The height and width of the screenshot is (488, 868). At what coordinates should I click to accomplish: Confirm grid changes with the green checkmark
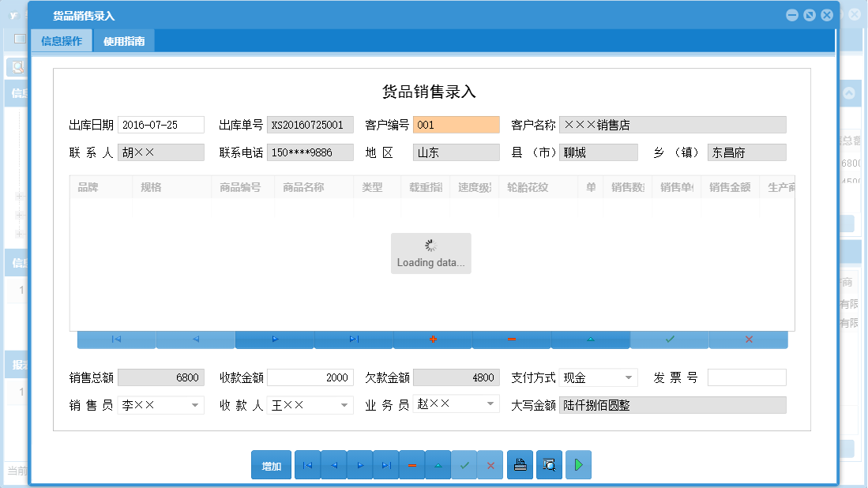pyautogui.click(x=669, y=339)
